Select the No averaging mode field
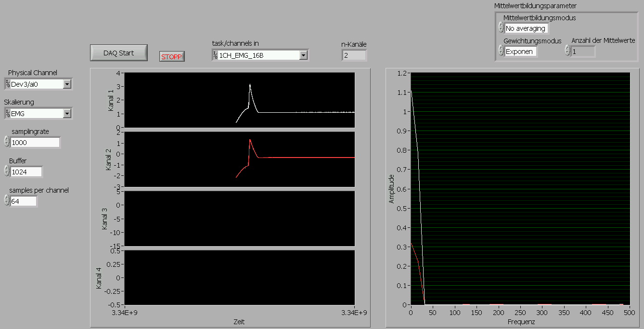Image resolution: width=644 pixels, height=329 pixels. (526, 28)
